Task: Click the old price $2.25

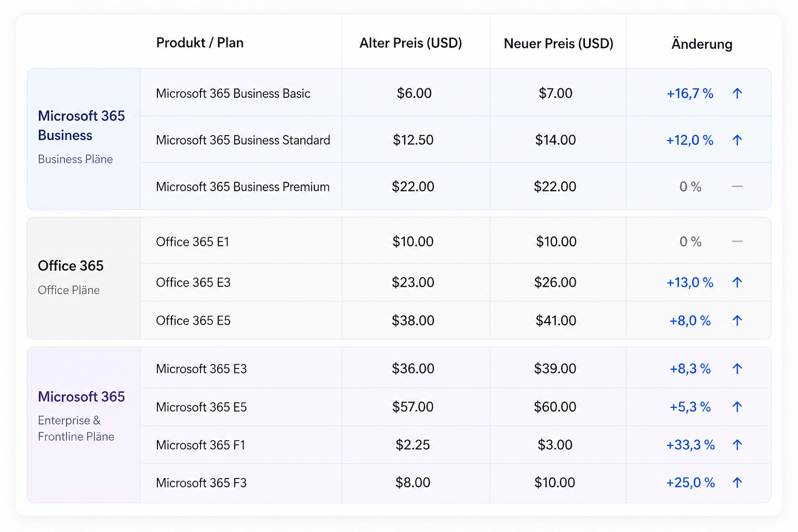Action: (413, 444)
